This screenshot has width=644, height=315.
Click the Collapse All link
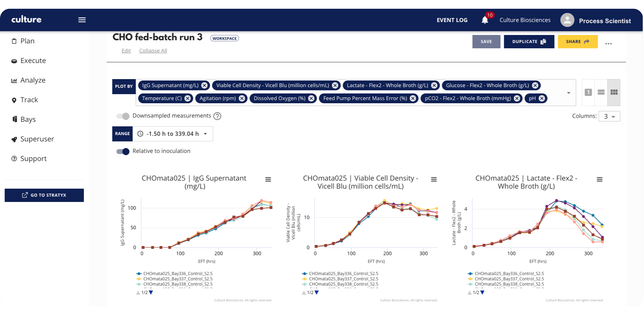153,51
